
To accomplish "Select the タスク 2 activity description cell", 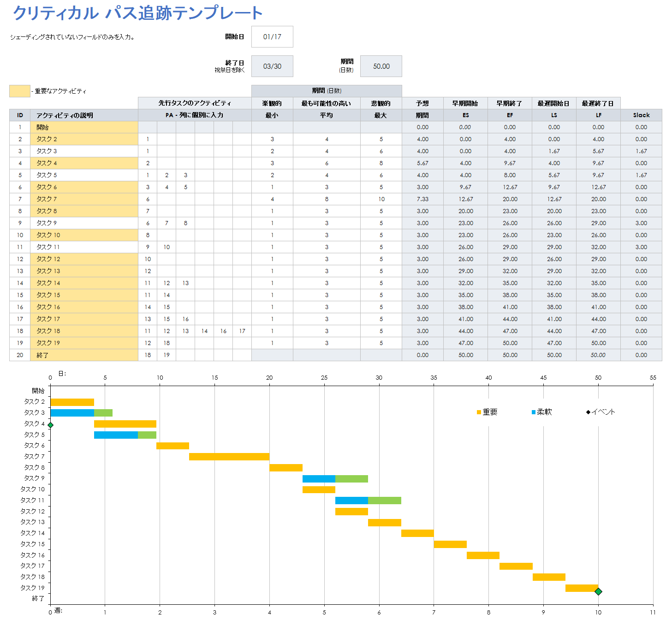I will click(84, 139).
